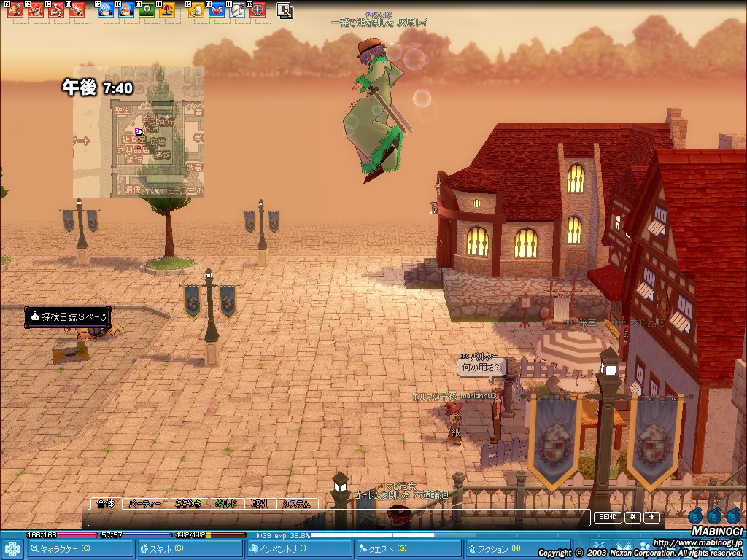Viewport: 747px width, 560px height.
Task: Open the クエスト (Q) window
Action: click(409, 549)
